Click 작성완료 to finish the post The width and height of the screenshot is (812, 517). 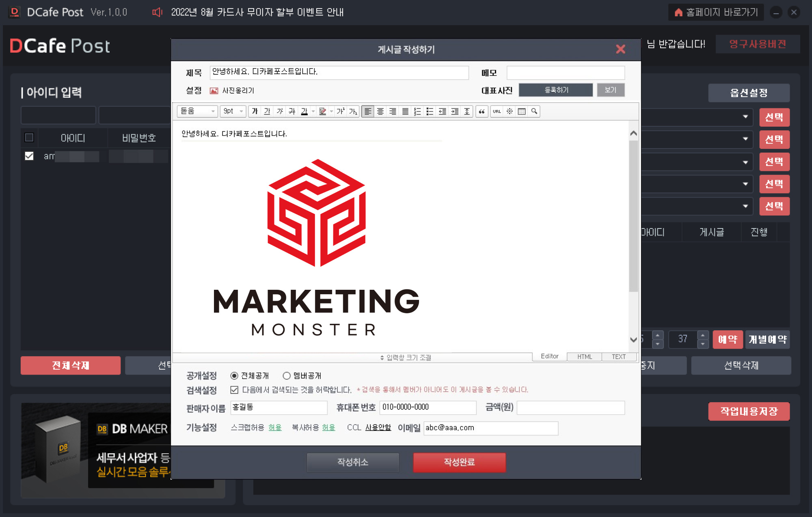[459, 462]
